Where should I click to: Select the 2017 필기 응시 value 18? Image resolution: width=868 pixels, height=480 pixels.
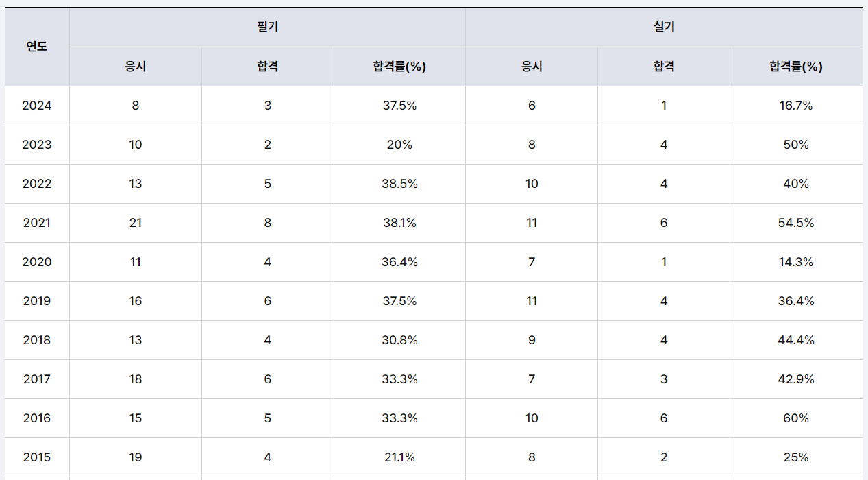136,379
